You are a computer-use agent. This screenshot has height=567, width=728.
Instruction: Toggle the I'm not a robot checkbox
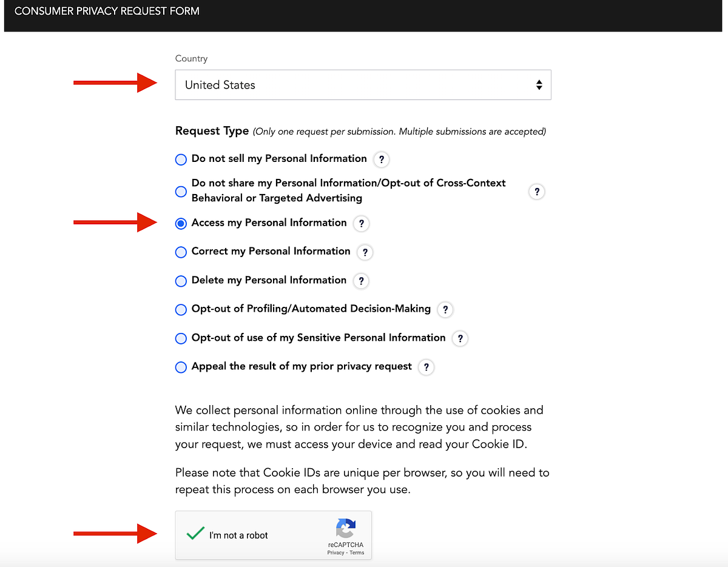[x=195, y=534]
